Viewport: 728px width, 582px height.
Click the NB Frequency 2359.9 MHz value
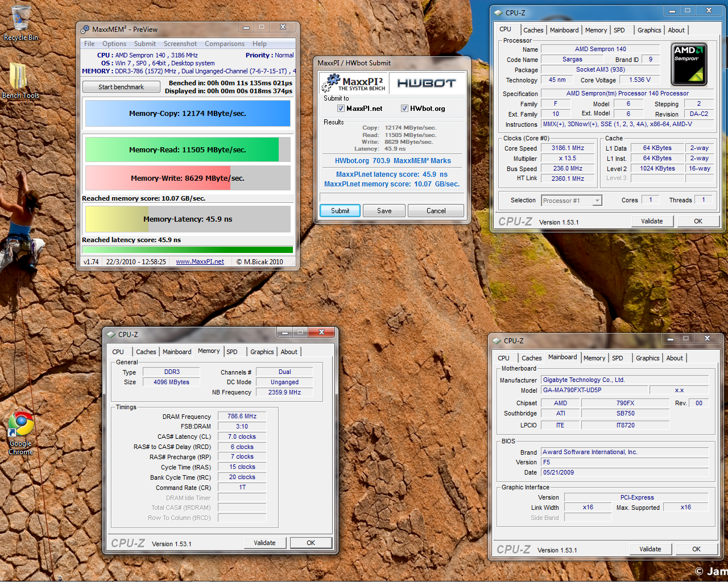(284, 393)
